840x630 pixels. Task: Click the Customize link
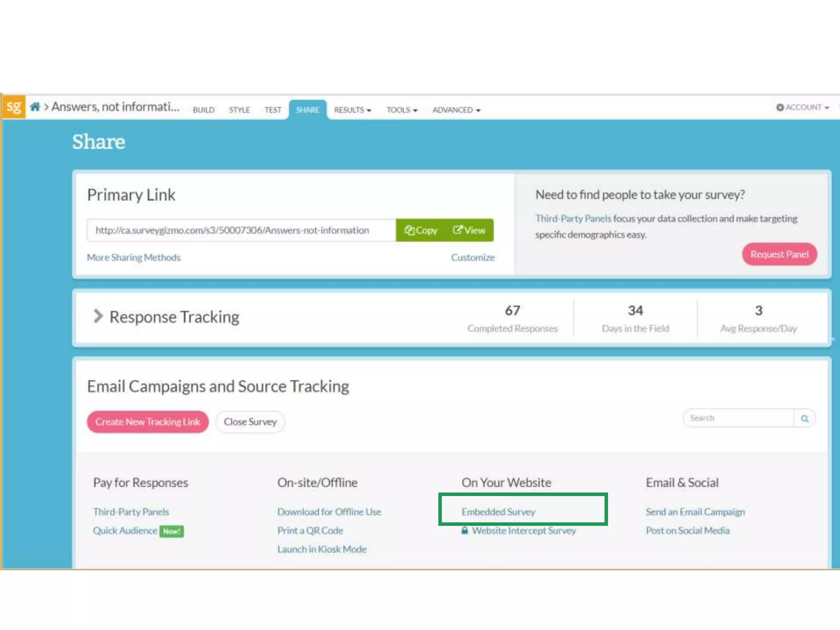pyautogui.click(x=472, y=258)
